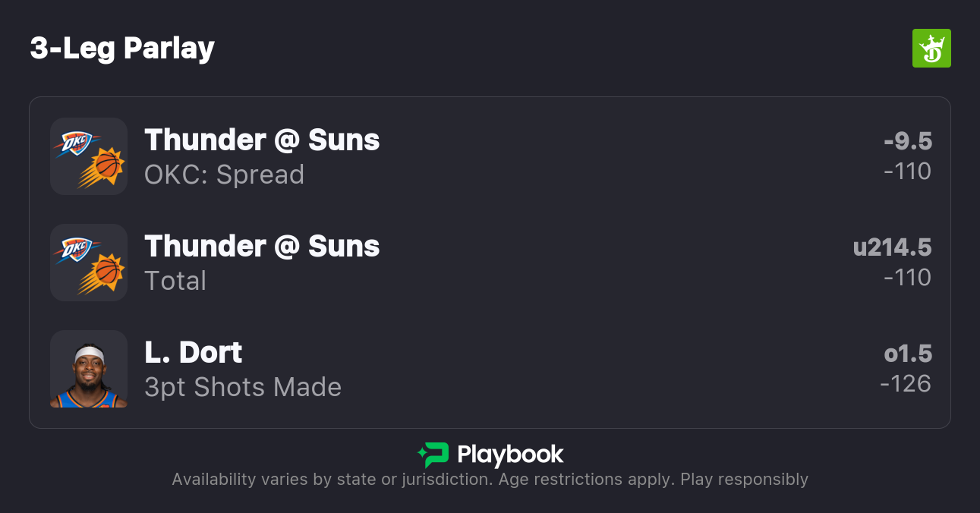Select the Playbook brand name text
Image resolution: width=980 pixels, height=513 pixels.
(510, 455)
